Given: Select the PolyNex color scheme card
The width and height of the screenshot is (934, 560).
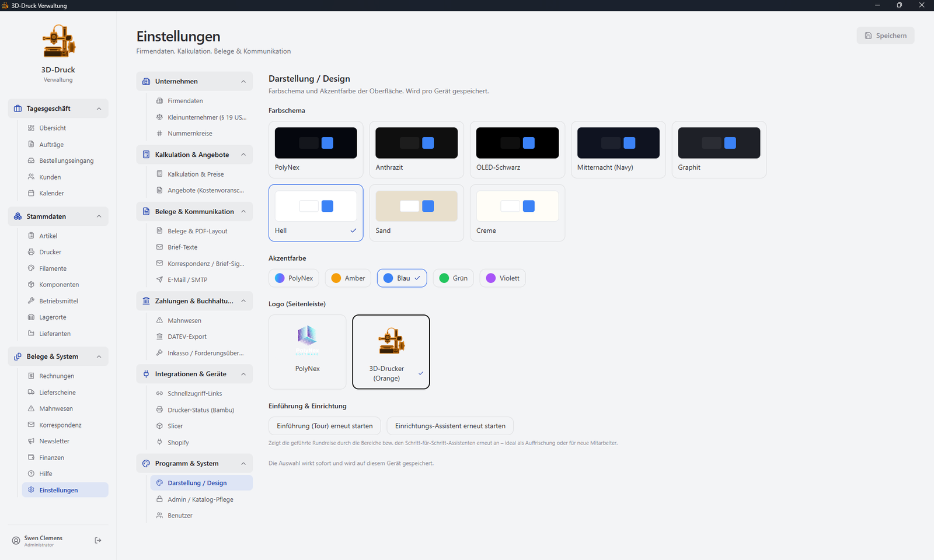Looking at the screenshot, I should point(316,150).
